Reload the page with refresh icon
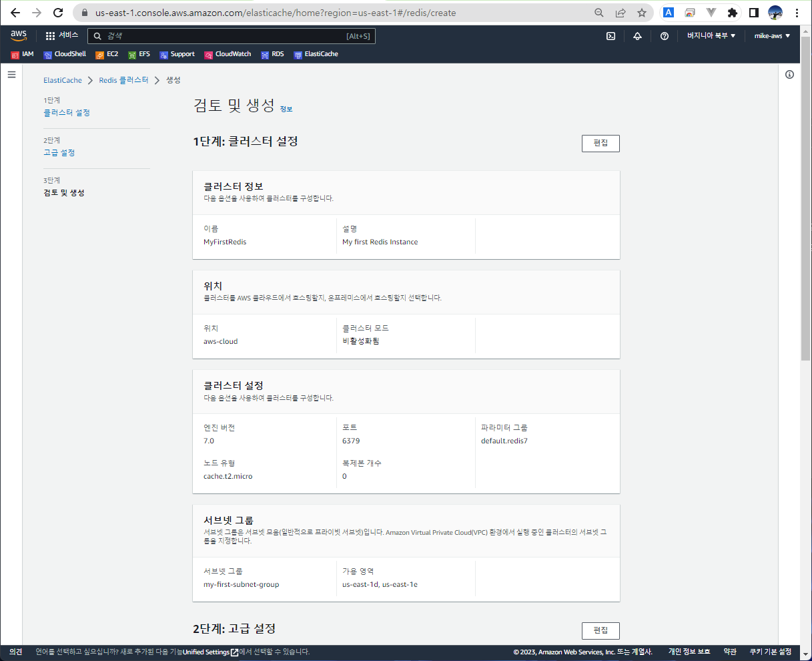This screenshot has width=812, height=661. (58, 13)
